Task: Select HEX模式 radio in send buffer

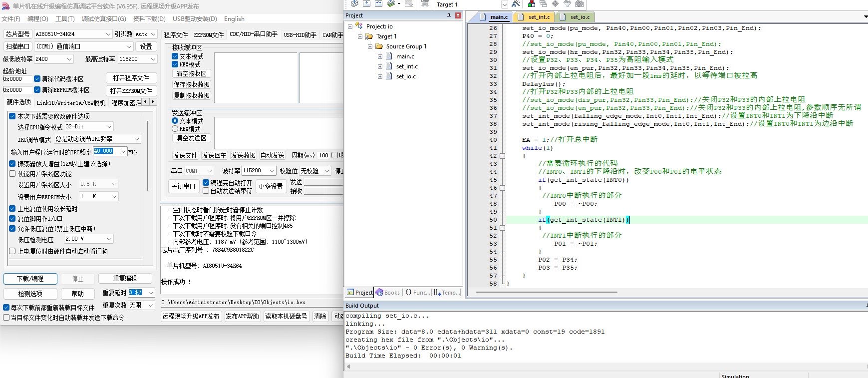Action: [x=175, y=129]
